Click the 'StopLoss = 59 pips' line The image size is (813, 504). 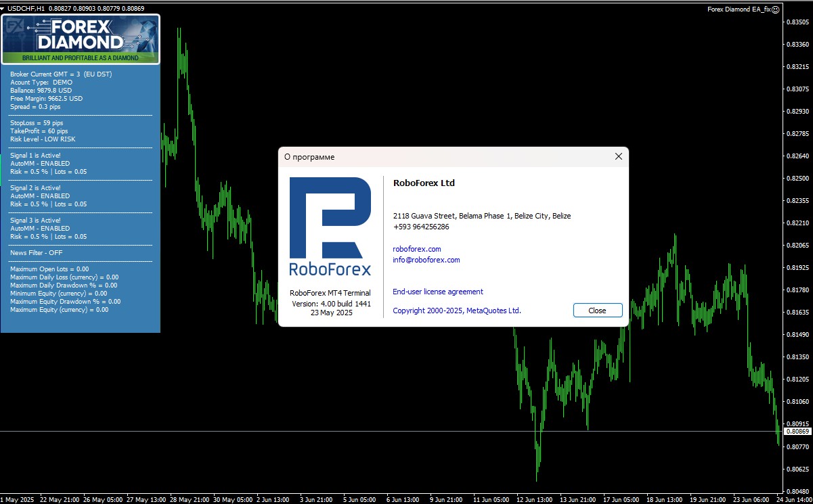point(37,122)
